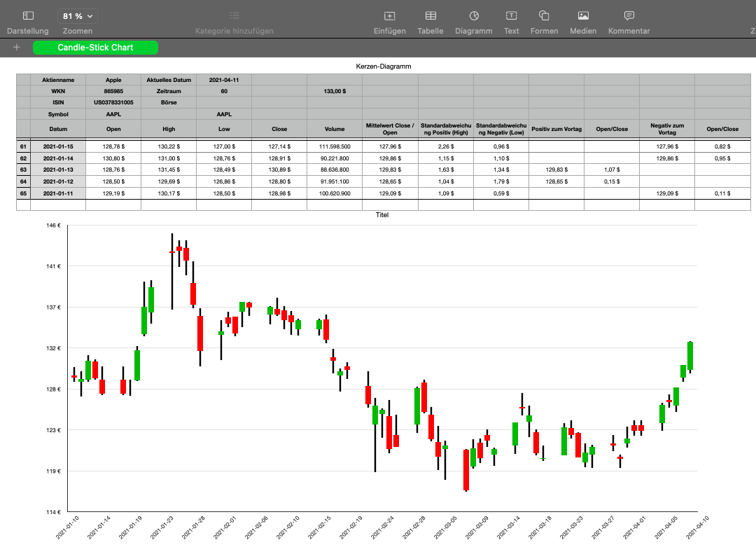
Task: Add a new sheet with plus button
Action: pyautogui.click(x=17, y=48)
